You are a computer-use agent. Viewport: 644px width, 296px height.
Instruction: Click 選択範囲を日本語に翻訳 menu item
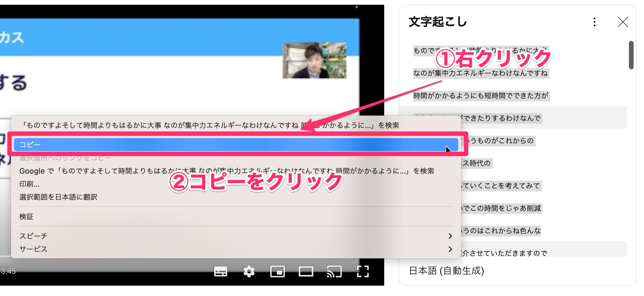58,197
